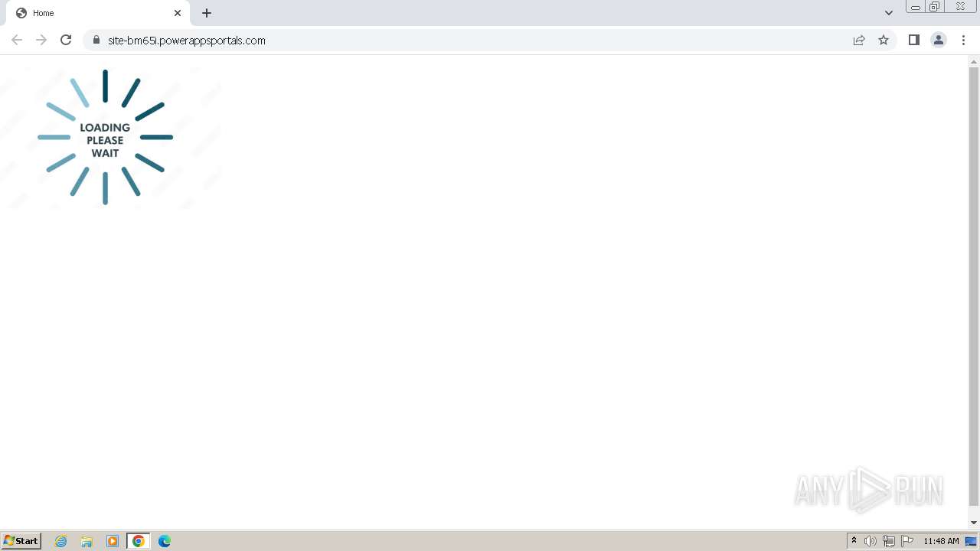This screenshot has width=980, height=551.
Task: Restore down the Chrome window
Action: (935, 7)
